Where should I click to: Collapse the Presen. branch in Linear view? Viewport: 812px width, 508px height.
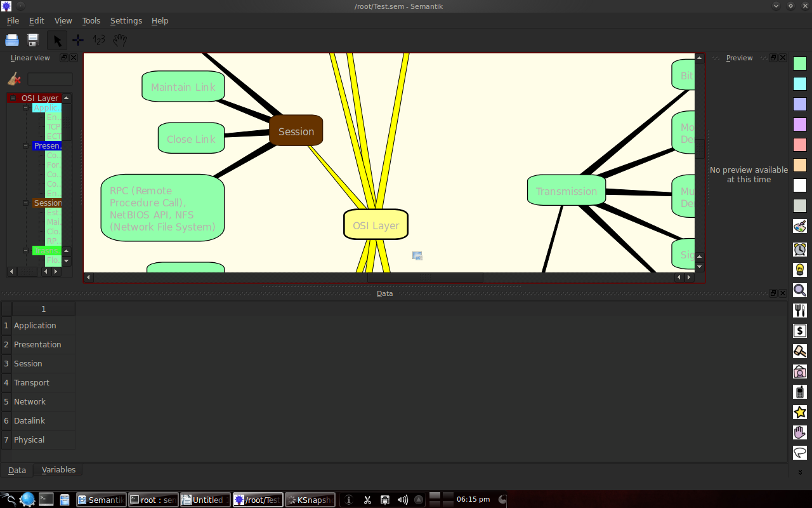tap(26, 146)
